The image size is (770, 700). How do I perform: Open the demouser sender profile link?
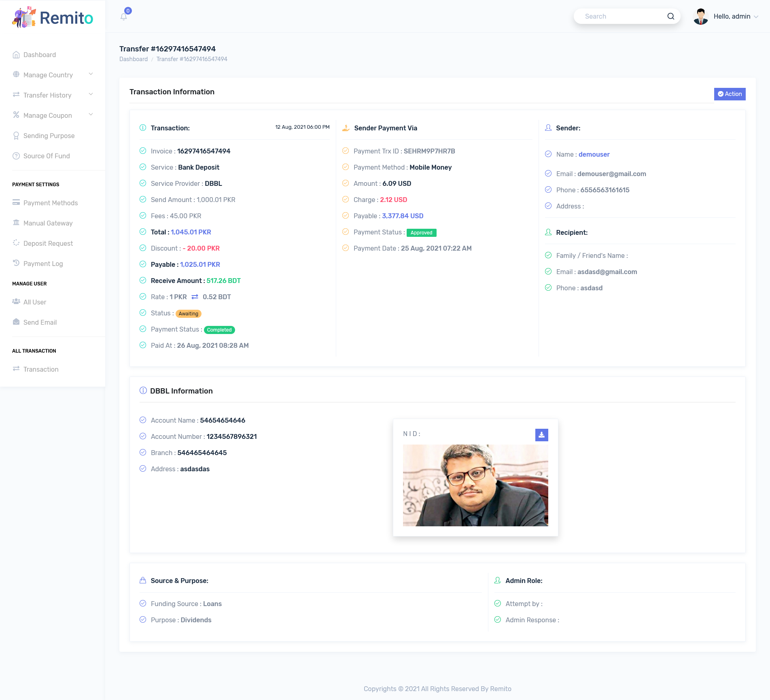[x=594, y=154]
